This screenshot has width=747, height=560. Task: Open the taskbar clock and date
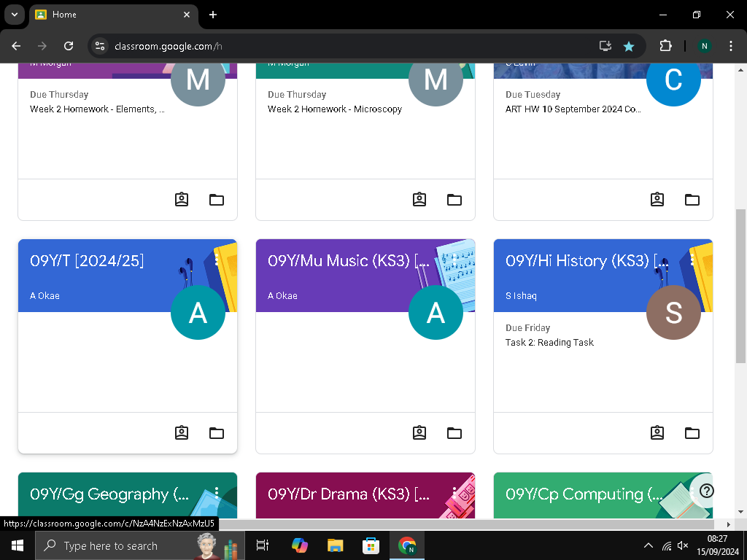(x=718, y=545)
